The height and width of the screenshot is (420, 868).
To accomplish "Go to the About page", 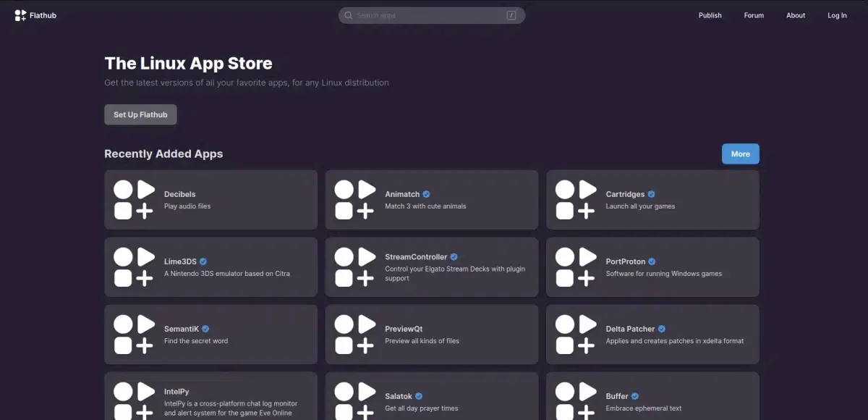I will tap(796, 15).
